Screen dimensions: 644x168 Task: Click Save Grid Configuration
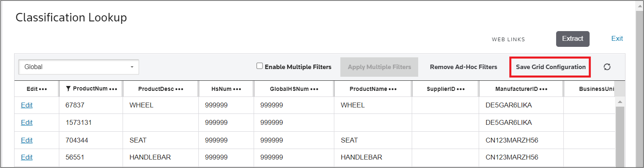tap(550, 67)
